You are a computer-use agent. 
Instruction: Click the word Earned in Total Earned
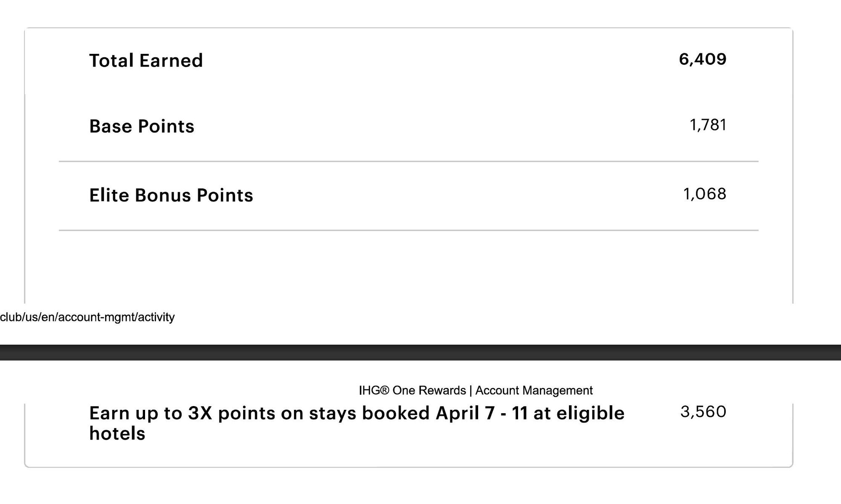tap(171, 61)
